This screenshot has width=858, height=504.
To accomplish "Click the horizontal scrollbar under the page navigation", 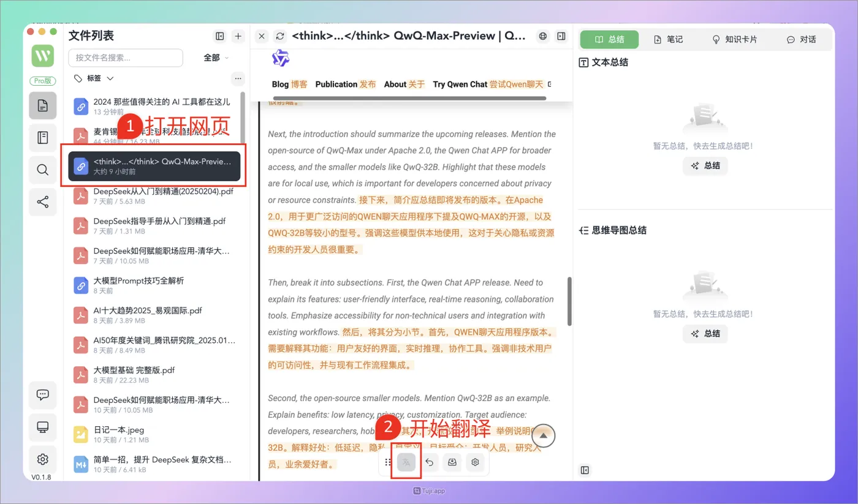I will point(409,98).
